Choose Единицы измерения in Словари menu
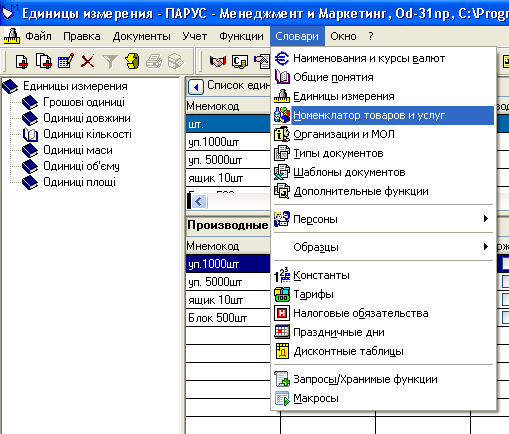 pyautogui.click(x=383, y=96)
